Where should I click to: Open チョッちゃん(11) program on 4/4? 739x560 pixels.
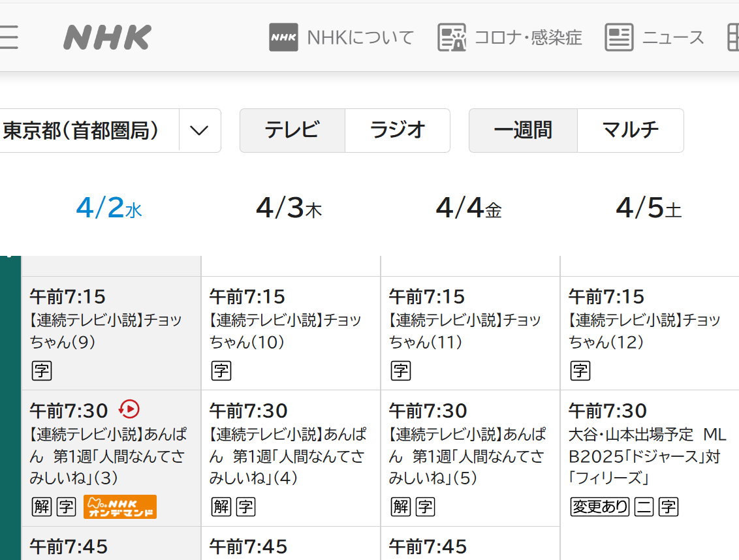tap(470, 334)
